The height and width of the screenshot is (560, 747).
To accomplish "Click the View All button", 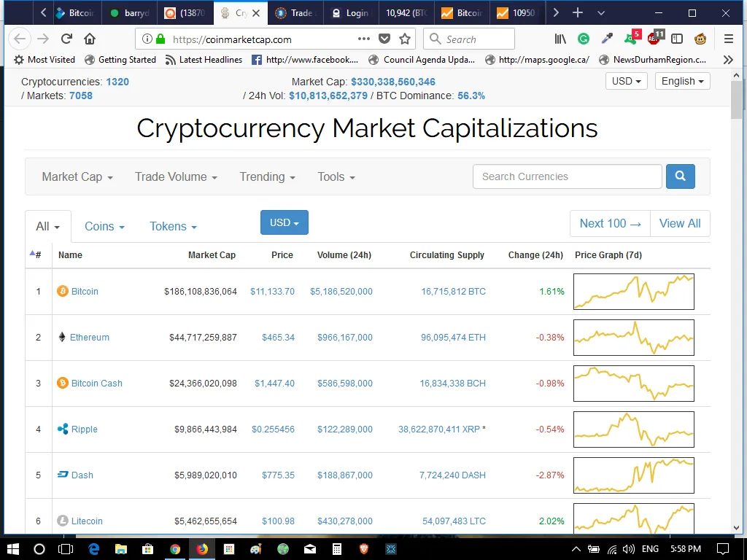I will (680, 223).
